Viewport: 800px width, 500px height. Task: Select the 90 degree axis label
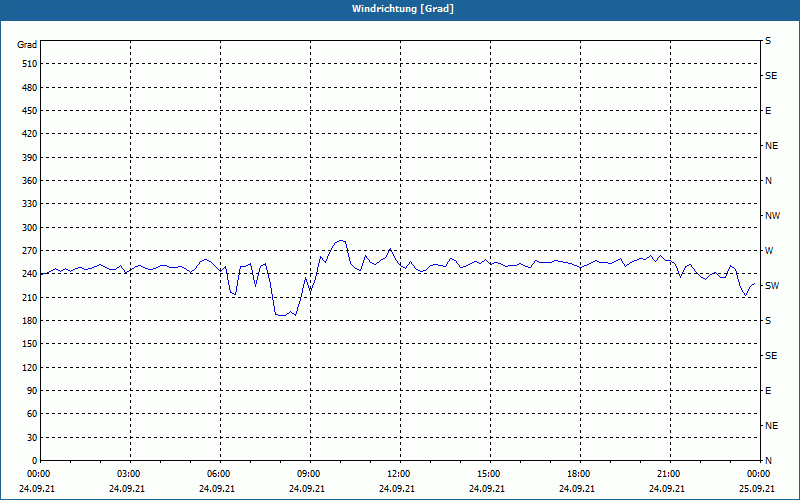[x=32, y=390]
